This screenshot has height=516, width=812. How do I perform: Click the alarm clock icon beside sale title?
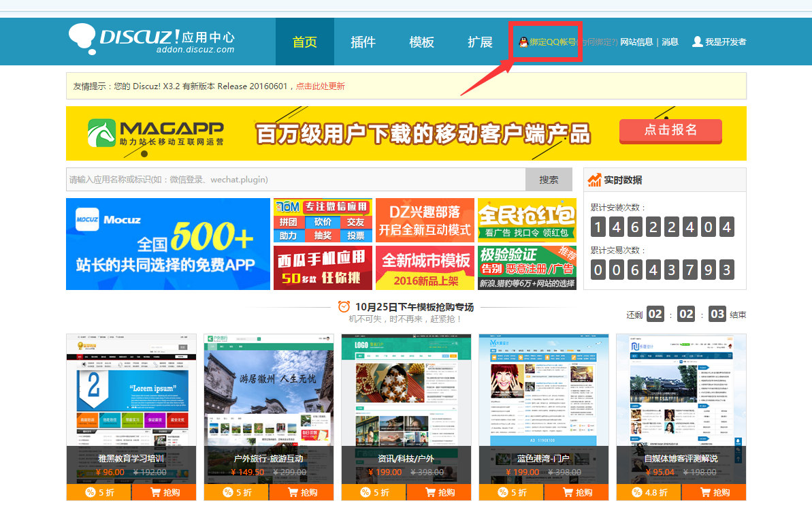pos(344,307)
